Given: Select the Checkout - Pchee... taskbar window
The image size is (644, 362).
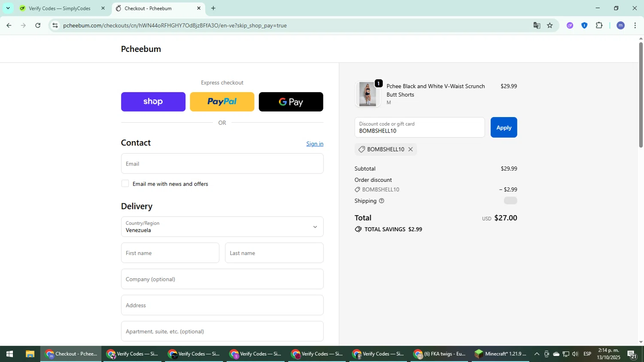Looking at the screenshot, I should pos(71,354).
